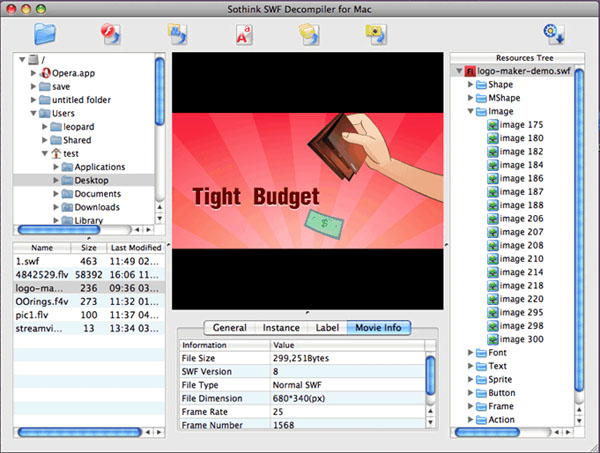Click the image 180 resource icon
The image size is (600, 453).
tap(493, 138)
